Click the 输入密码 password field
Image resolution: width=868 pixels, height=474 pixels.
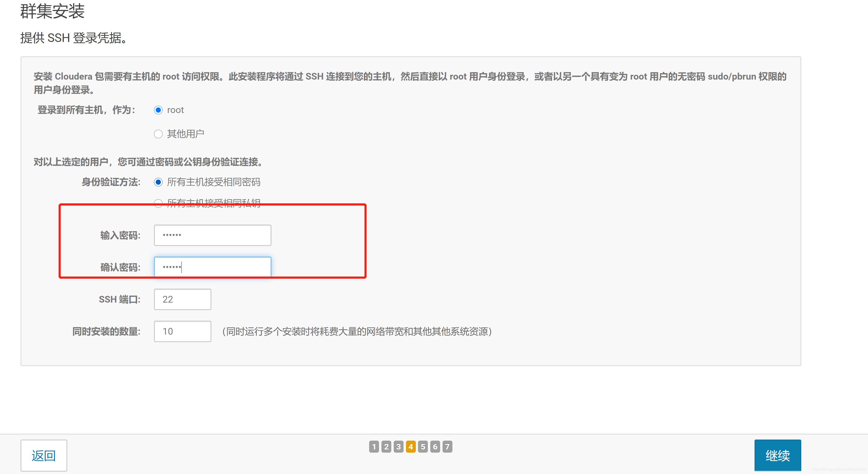pyautogui.click(x=212, y=235)
